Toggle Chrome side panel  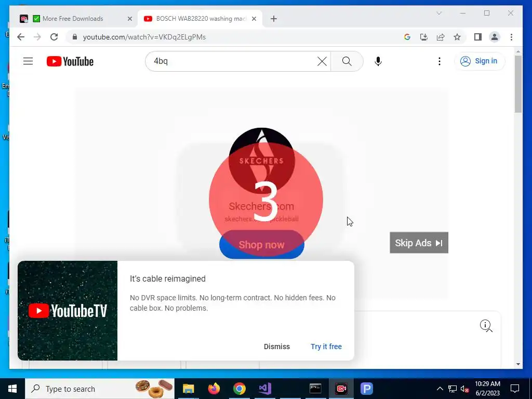tap(478, 37)
